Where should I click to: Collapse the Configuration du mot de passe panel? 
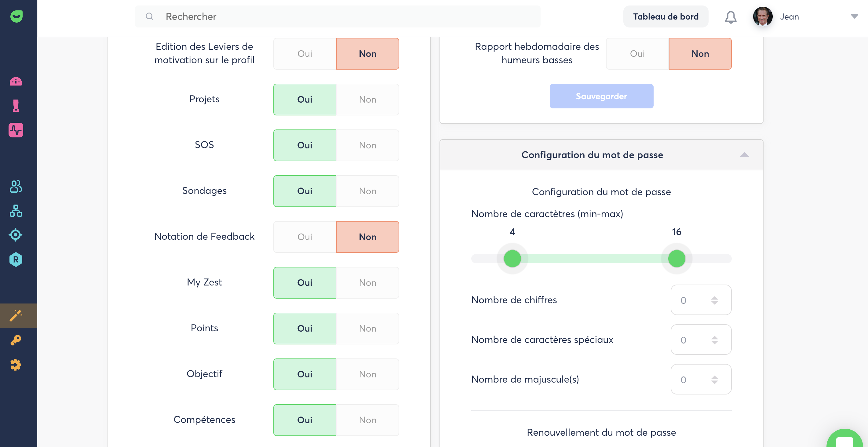(744, 155)
